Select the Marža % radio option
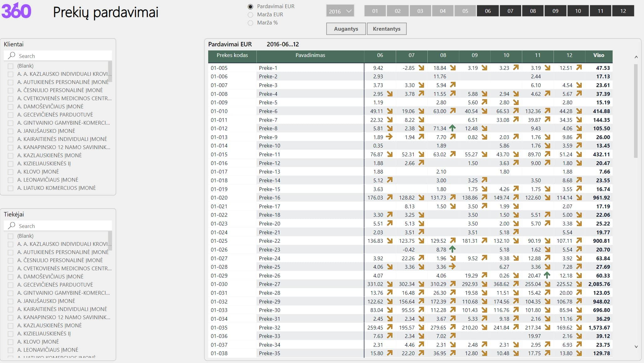 click(250, 23)
